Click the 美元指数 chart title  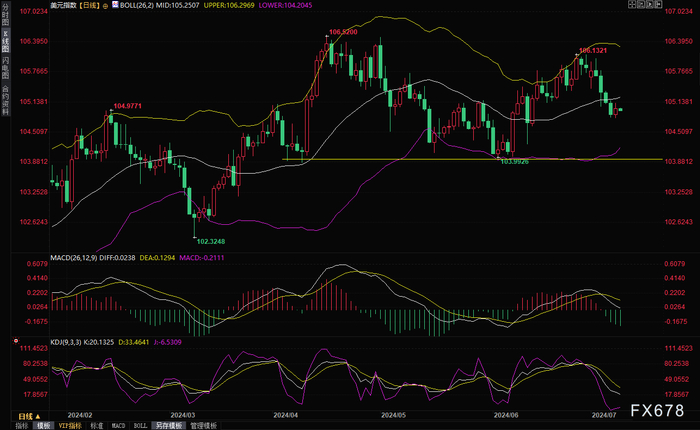(x=63, y=5)
